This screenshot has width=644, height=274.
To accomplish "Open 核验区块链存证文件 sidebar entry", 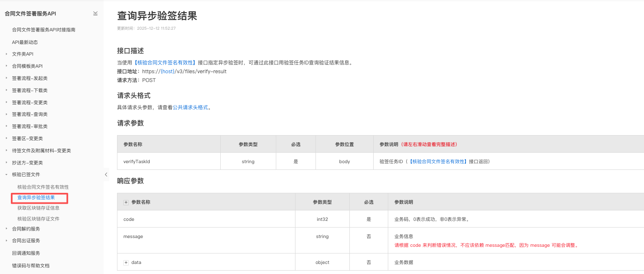I will click(38, 219).
